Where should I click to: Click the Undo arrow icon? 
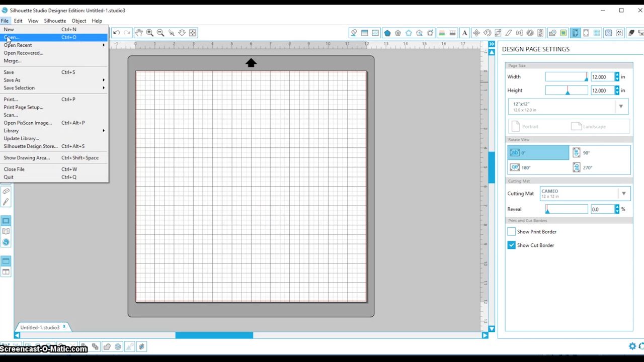pyautogui.click(x=116, y=33)
